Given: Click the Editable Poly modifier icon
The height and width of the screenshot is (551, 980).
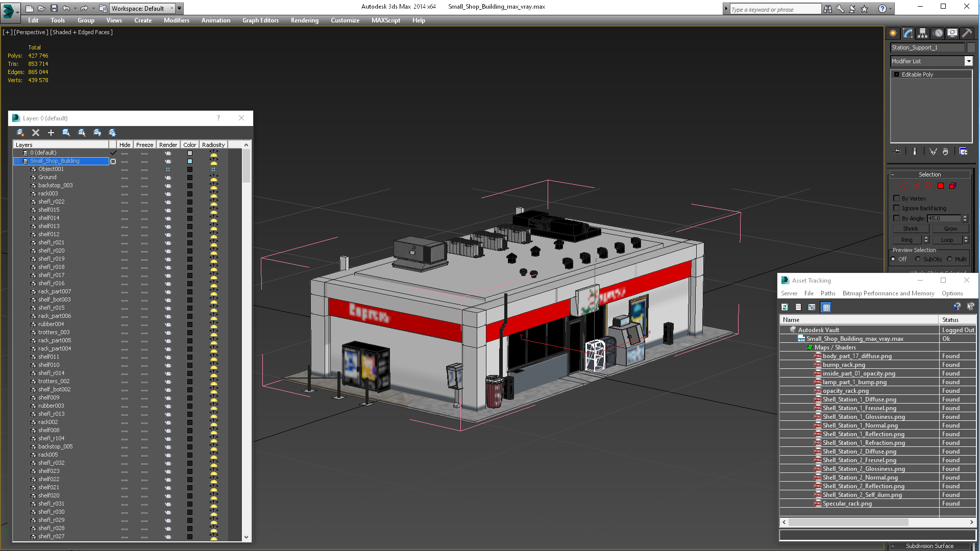Looking at the screenshot, I should [x=895, y=74].
